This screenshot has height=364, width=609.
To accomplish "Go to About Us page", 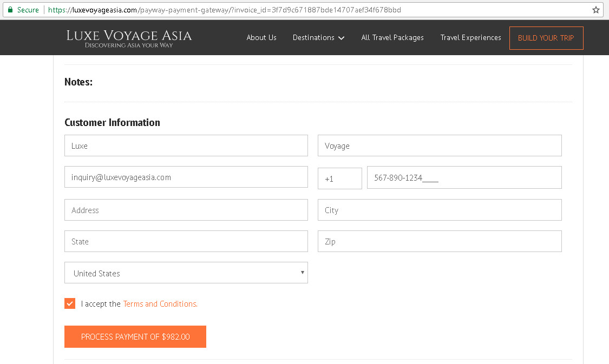I will coord(261,38).
